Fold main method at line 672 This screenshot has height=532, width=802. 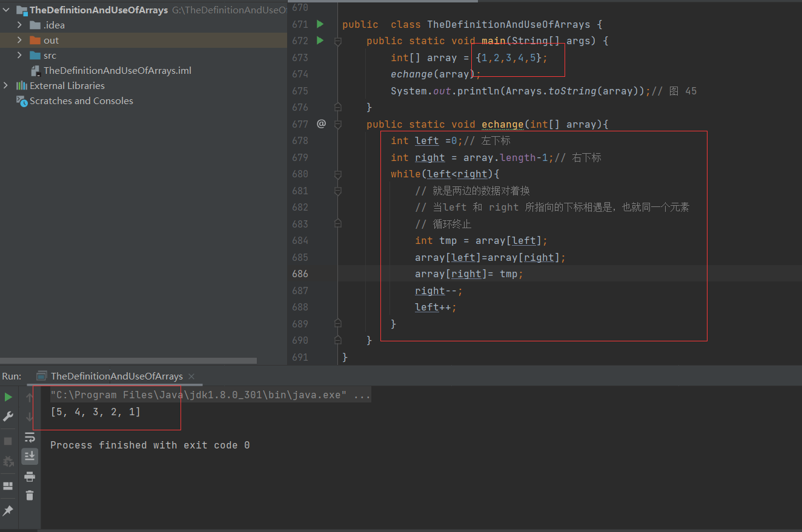(338, 41)
